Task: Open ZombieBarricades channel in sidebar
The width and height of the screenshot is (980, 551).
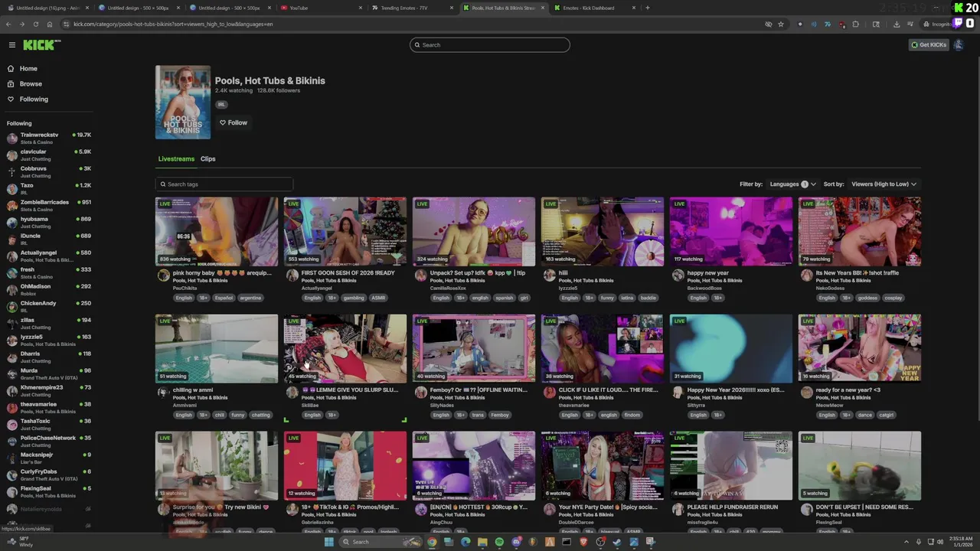Action: click(x=49, y=206)
